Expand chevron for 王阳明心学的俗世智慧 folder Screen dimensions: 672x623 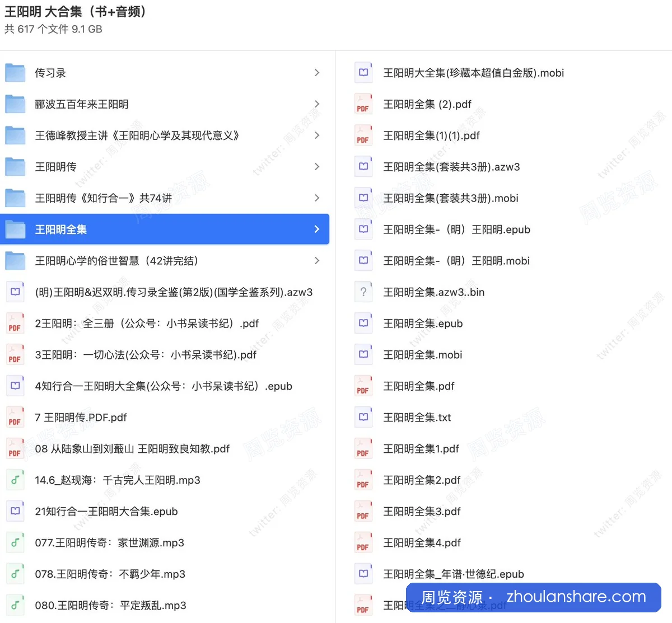point(317,261)
